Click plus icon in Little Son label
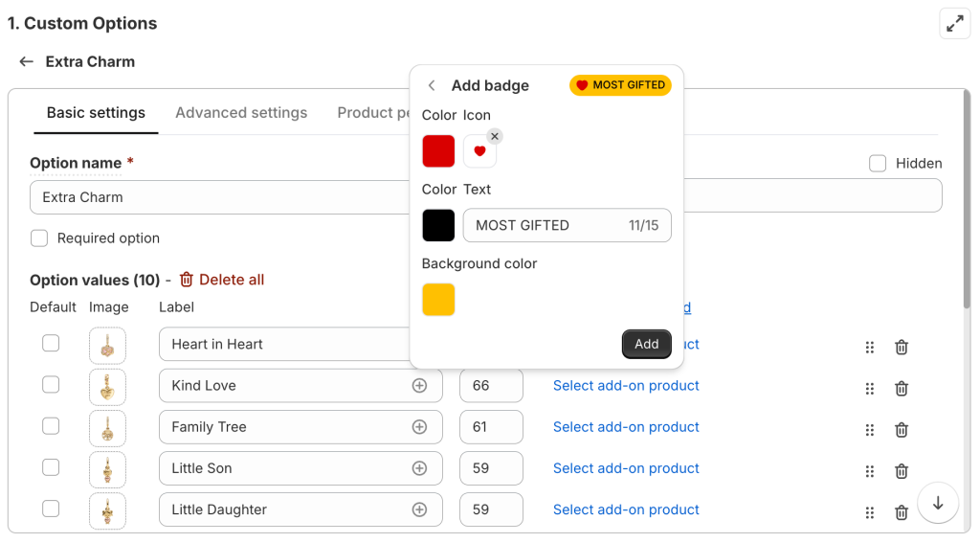Image resolution: width=980 pixels, height=543 pixels. [x=419, y=468]
